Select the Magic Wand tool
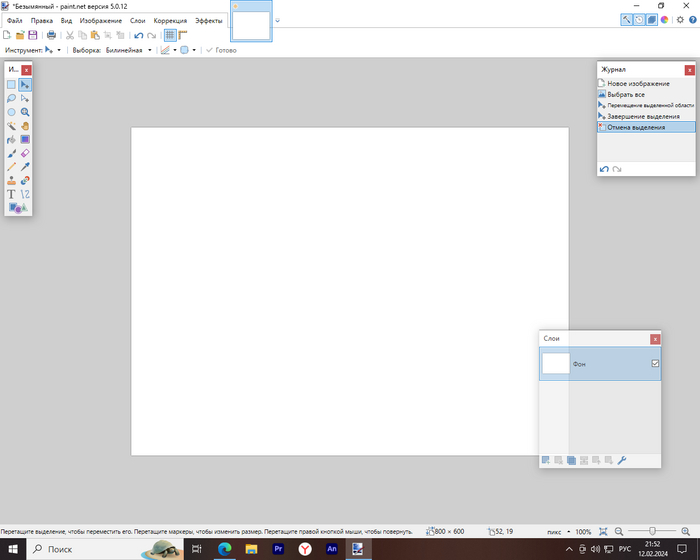 tap(12, 126)
